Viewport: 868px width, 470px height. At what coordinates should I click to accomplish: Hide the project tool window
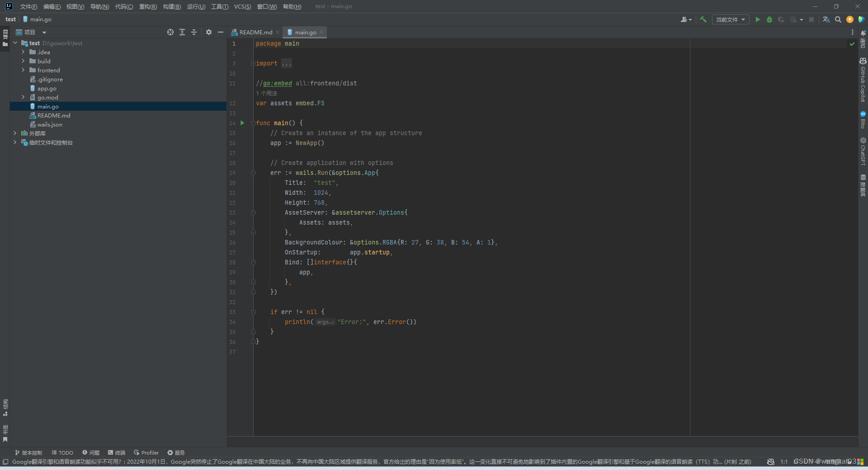(x=221, y=32)
